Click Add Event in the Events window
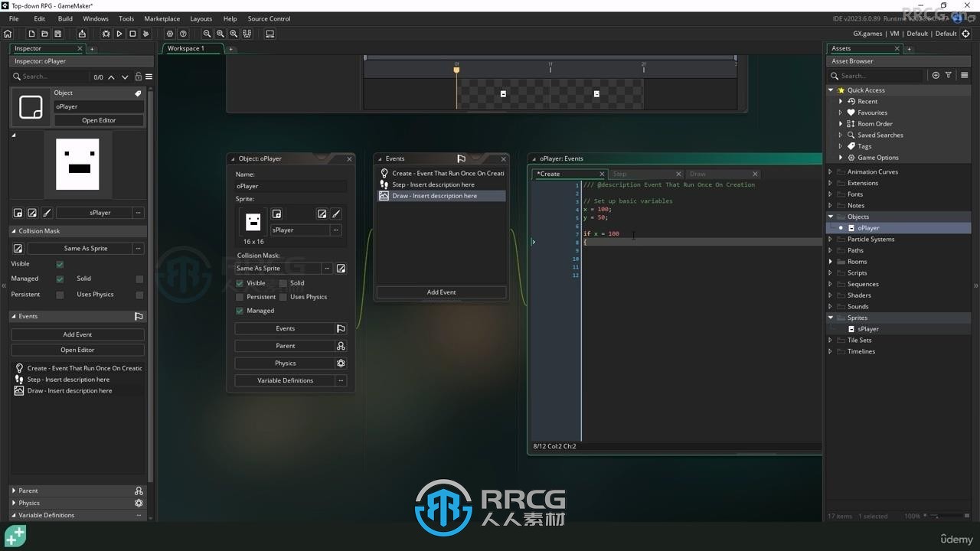The image size is (980, 551). [x=441, y=292]
